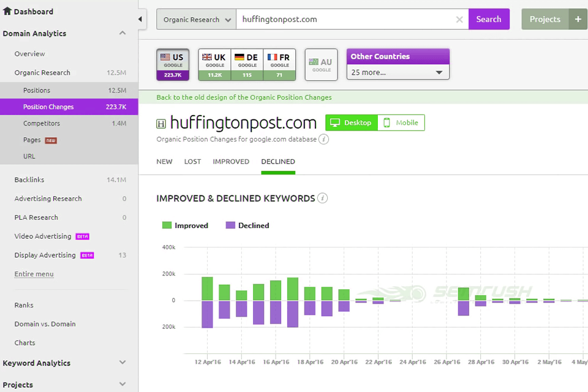This screenshot has width=588, height=392.
Task: Select the UK Google database
Action: pos(214,64)
